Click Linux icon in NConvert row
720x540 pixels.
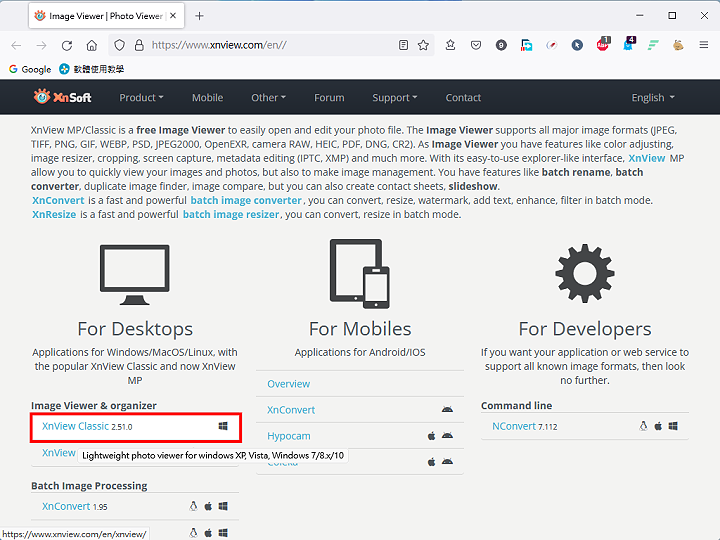pos(643,426)
